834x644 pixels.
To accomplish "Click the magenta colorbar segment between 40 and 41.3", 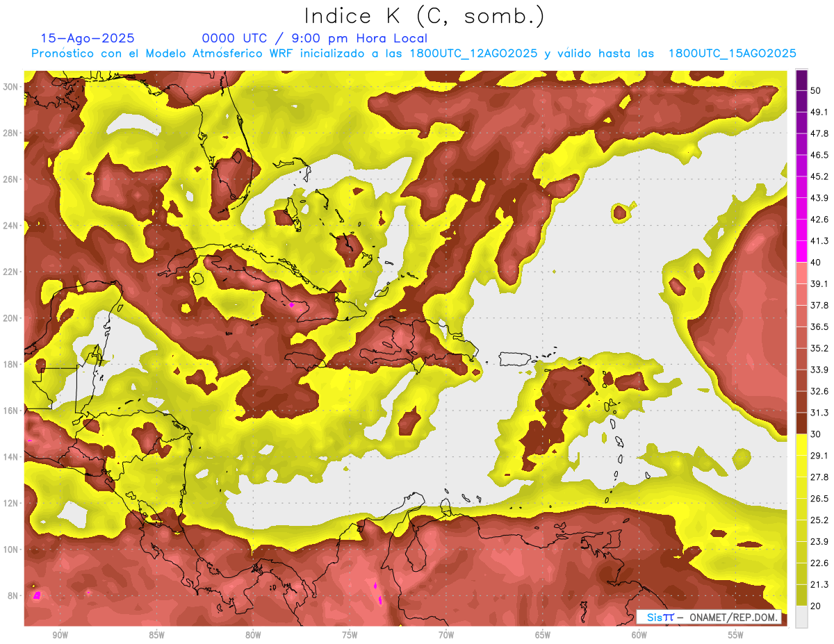I will 801,251.
